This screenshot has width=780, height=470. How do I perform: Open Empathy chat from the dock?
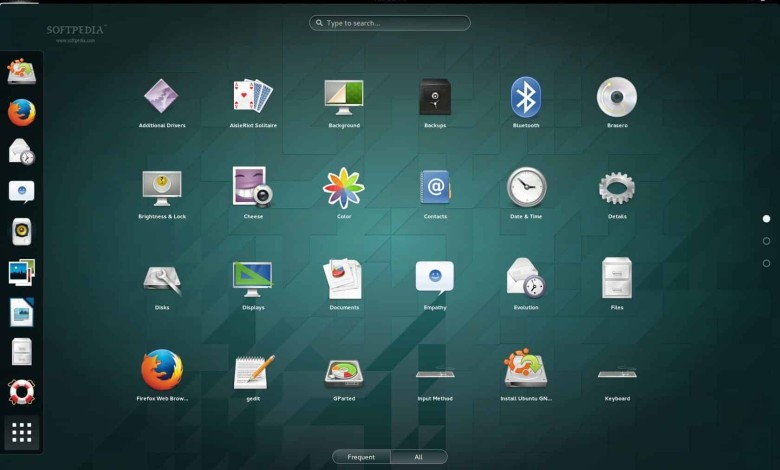[x=21, y=191]
